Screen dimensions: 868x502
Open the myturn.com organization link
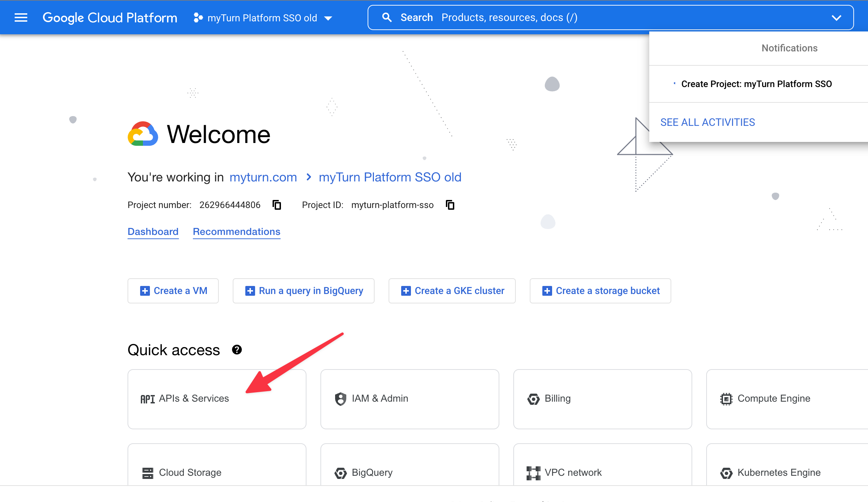click(263, 177)
